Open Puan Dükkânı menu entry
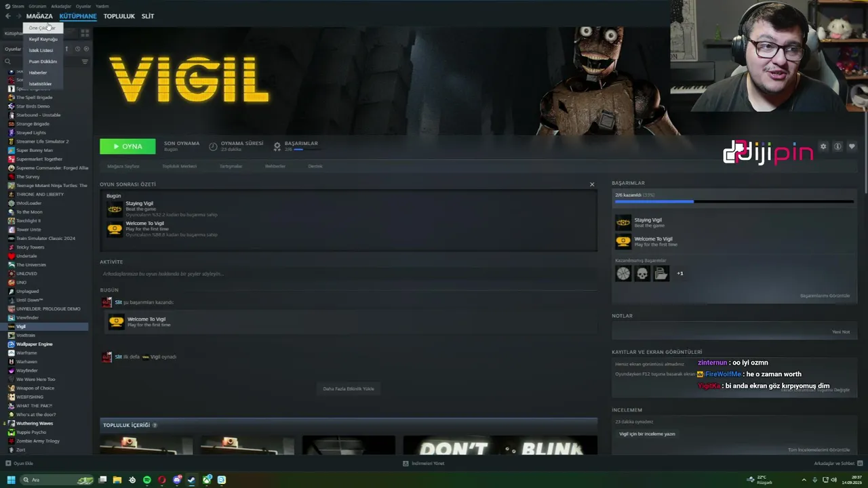The width and height of the screenshot is (868, 488). coord(43,62)
